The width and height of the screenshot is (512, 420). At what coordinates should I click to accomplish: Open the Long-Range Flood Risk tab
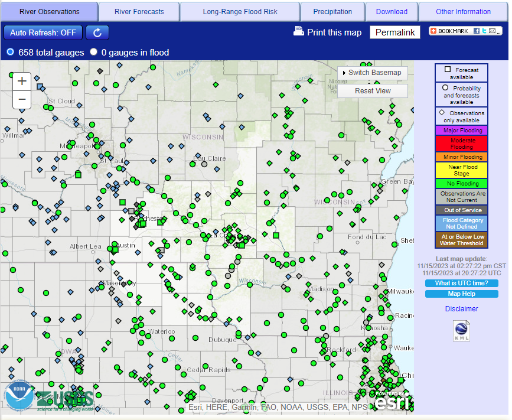pyautogui.click(x=239, y=11)
